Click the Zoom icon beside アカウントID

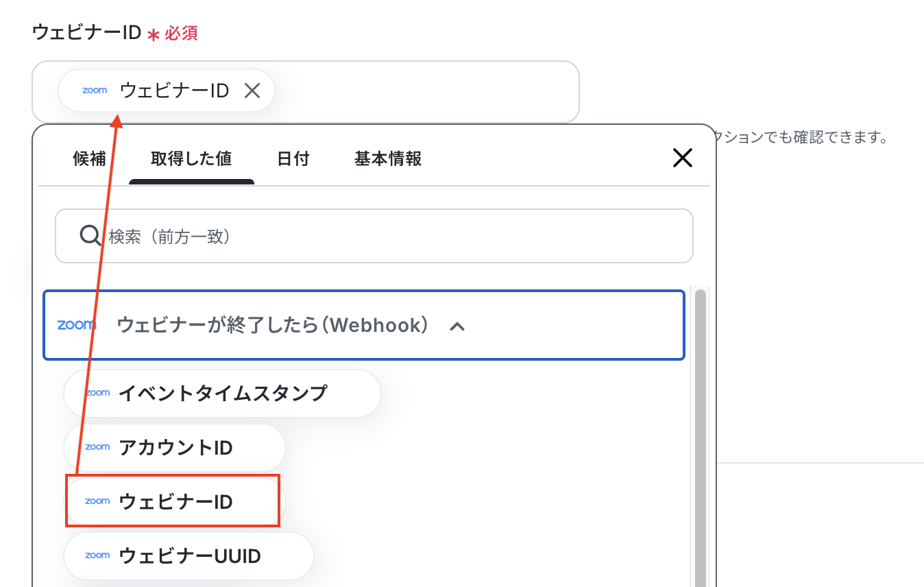point(97,447)
